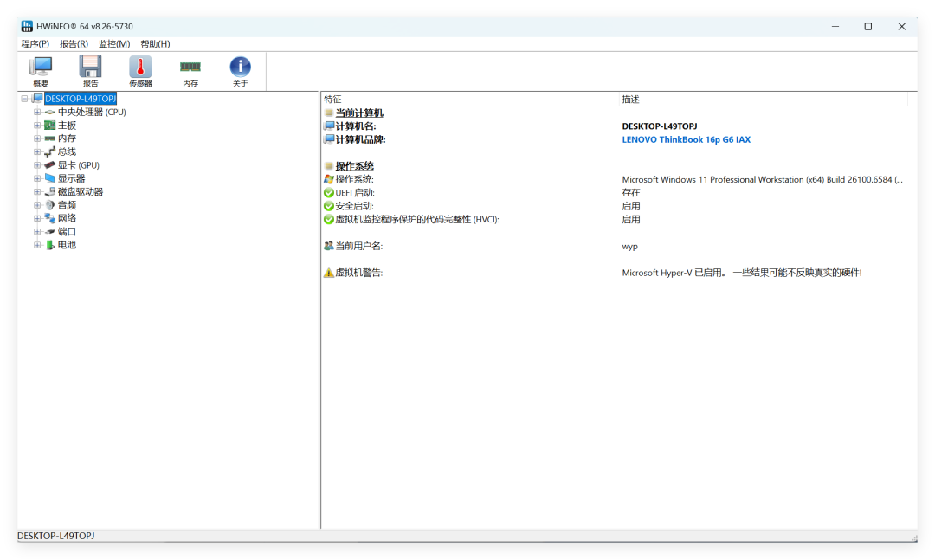The width and height of the screenshot is (935, 560).
Task: Open the 概要 summary toolbar icon
Action: [x=42, y=71]
